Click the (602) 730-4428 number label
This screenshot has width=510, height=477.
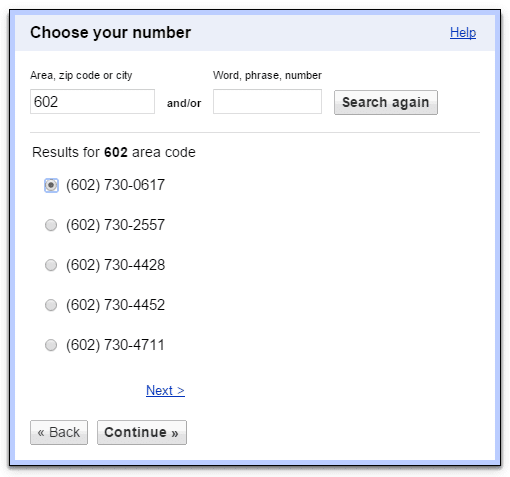(x=115, y=265)
